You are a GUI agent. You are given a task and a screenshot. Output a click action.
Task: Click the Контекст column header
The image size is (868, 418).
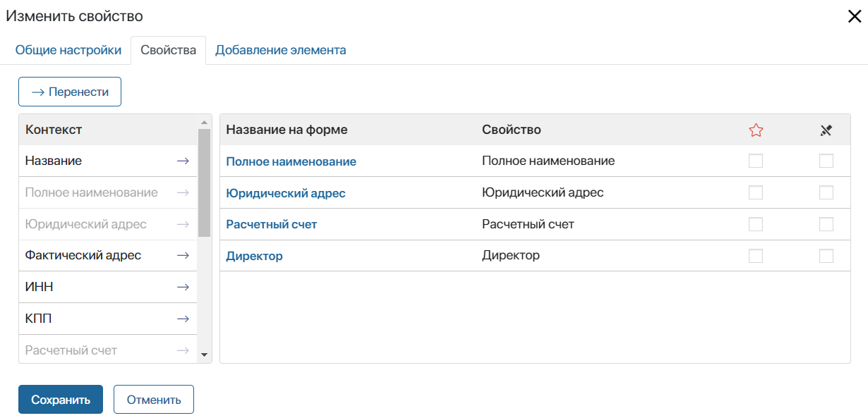point(54,130)
